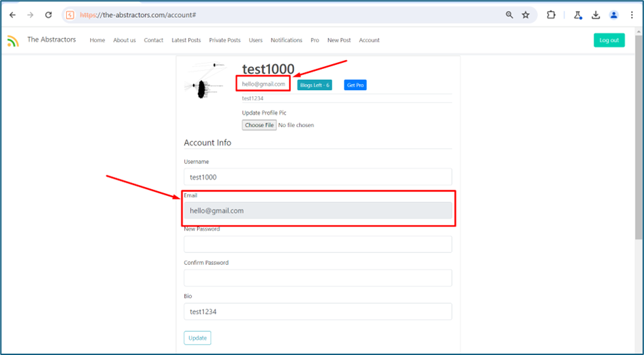Screen dimensions: 644x355
Task: Open Pro page in navigation
Action: click(314, 40)
